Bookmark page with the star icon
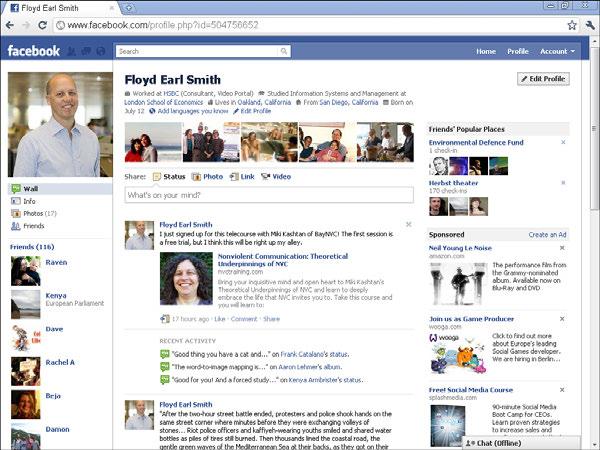600x450 pixels. click(x=572, y=25)
